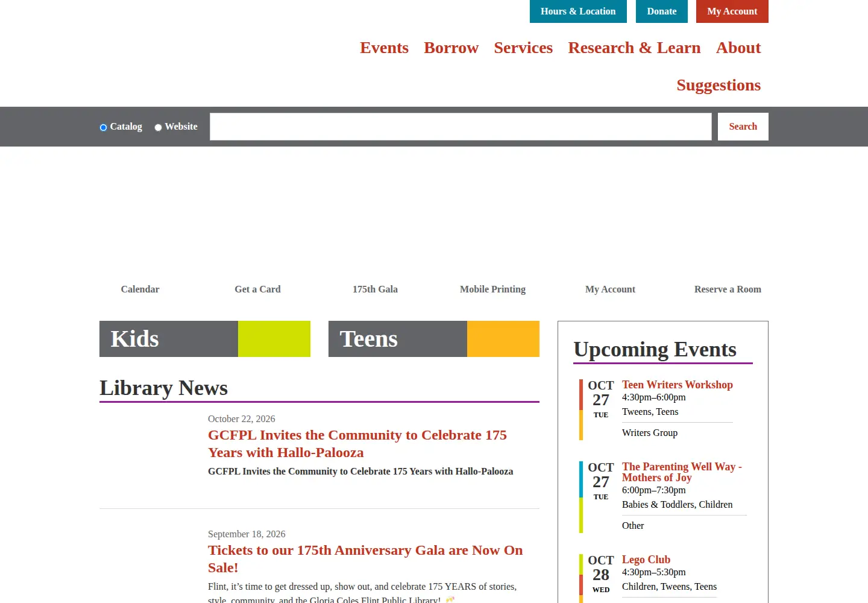Viewport: 868px width, 603px height.
Task: Select the Website search option
Action: pos(158,127)
